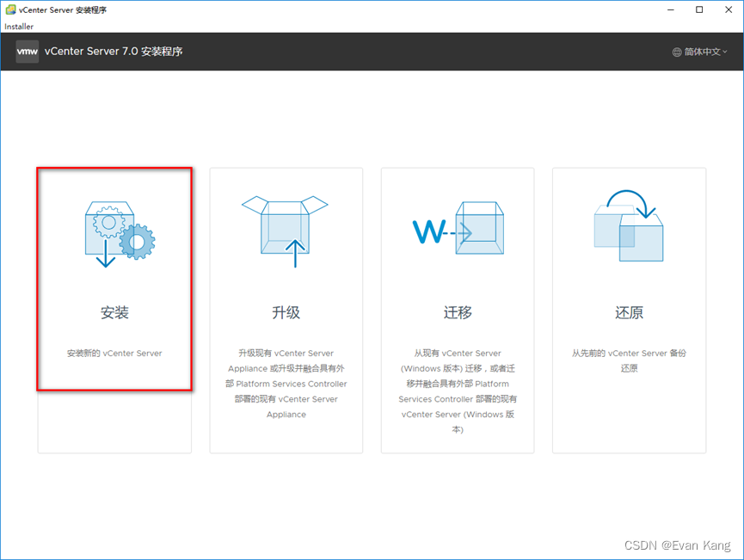Click the description starting '从现有 vCenter Server'

tap(458, 391)
